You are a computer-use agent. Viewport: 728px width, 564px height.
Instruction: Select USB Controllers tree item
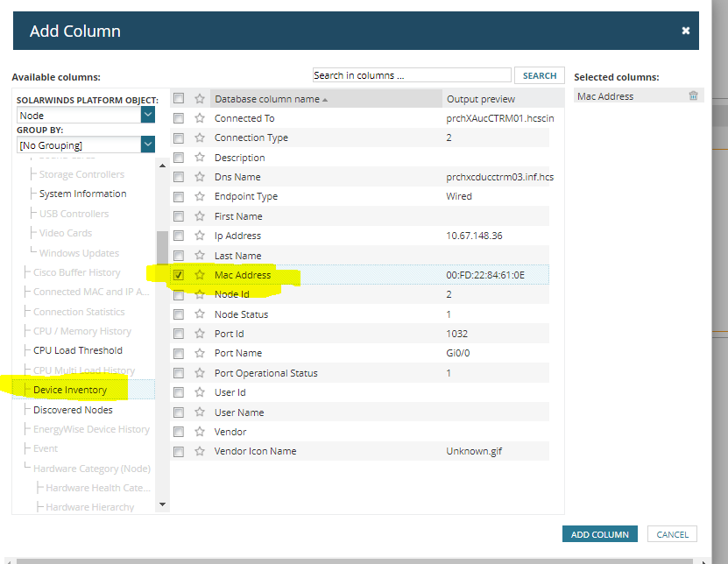[74, 214]
